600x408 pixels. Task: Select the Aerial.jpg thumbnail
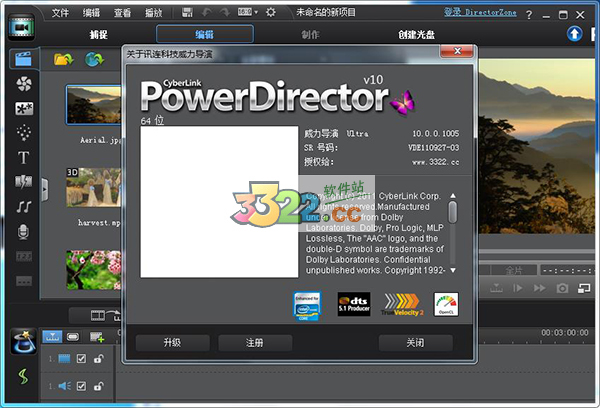tap(94, 105)
